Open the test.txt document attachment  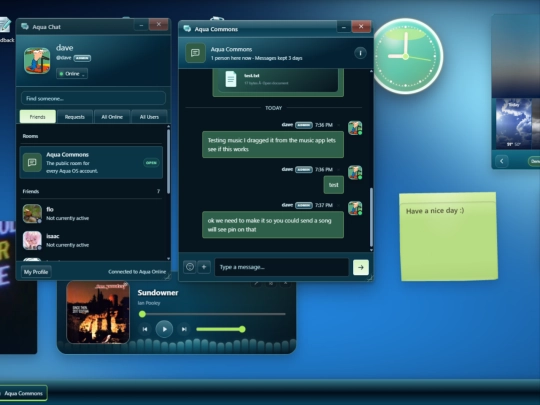click(278, 80)
